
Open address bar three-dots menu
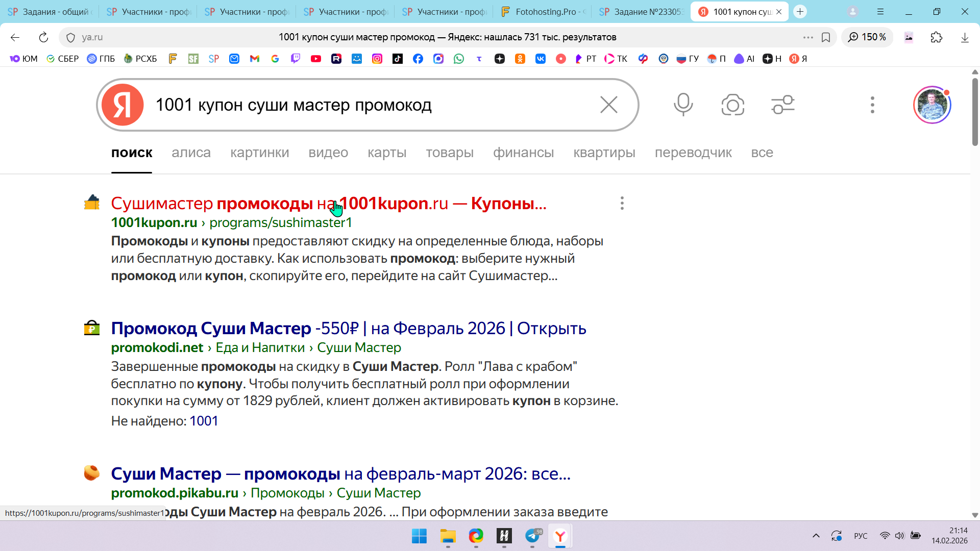tap(807, 37)
